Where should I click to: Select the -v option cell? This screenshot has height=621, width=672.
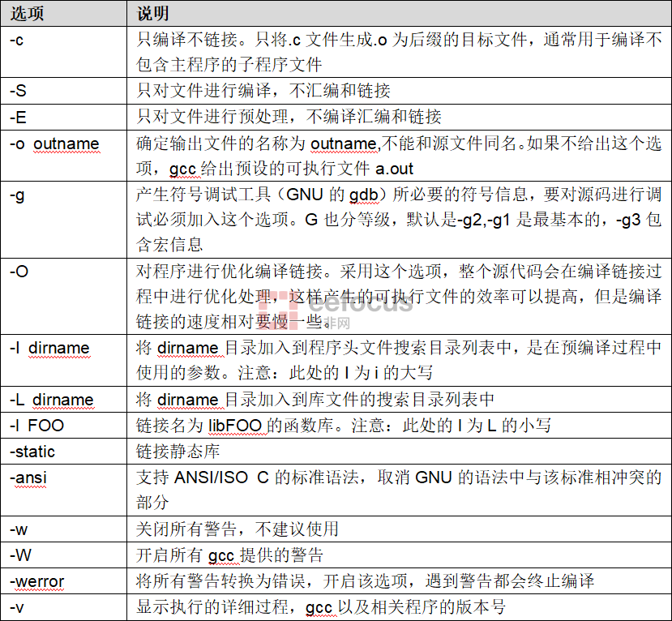(63, 607)
